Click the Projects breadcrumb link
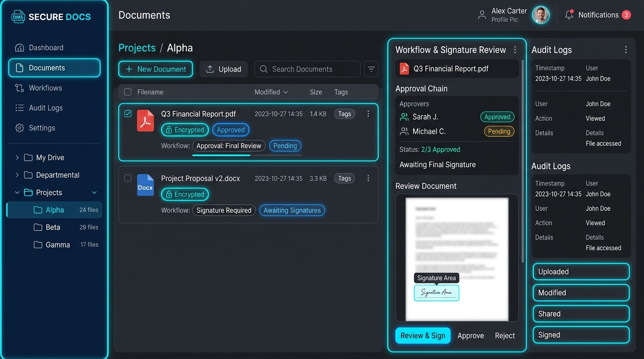644x359 pixels. [137, 48]
